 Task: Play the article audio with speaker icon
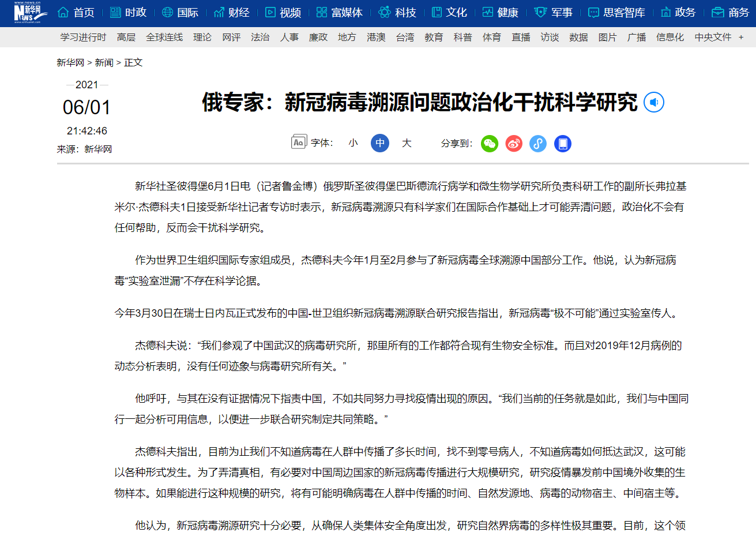[x=653, y=103]
